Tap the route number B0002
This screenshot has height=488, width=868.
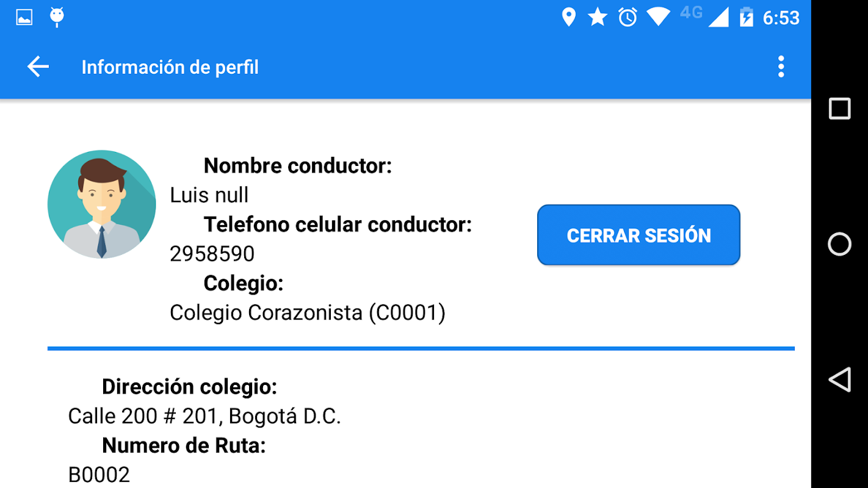pos(99,475)
